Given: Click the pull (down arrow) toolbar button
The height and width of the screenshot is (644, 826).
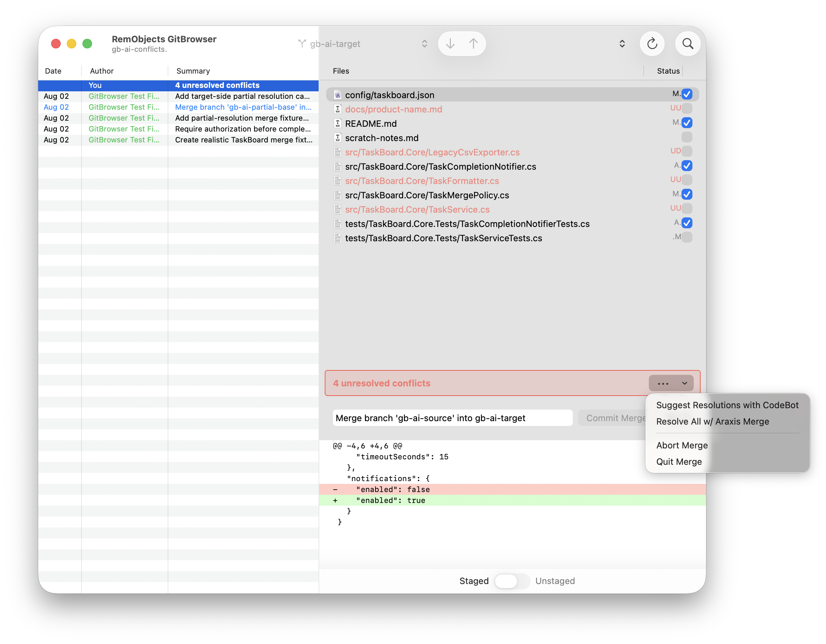Looking at the screenshot, I should click(x=450, y=44).
